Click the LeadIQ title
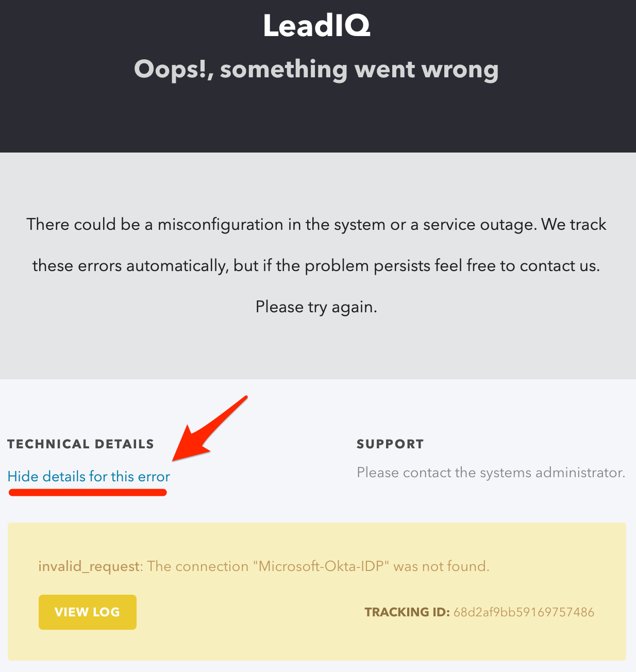636x672 pixels. [316, 26]
